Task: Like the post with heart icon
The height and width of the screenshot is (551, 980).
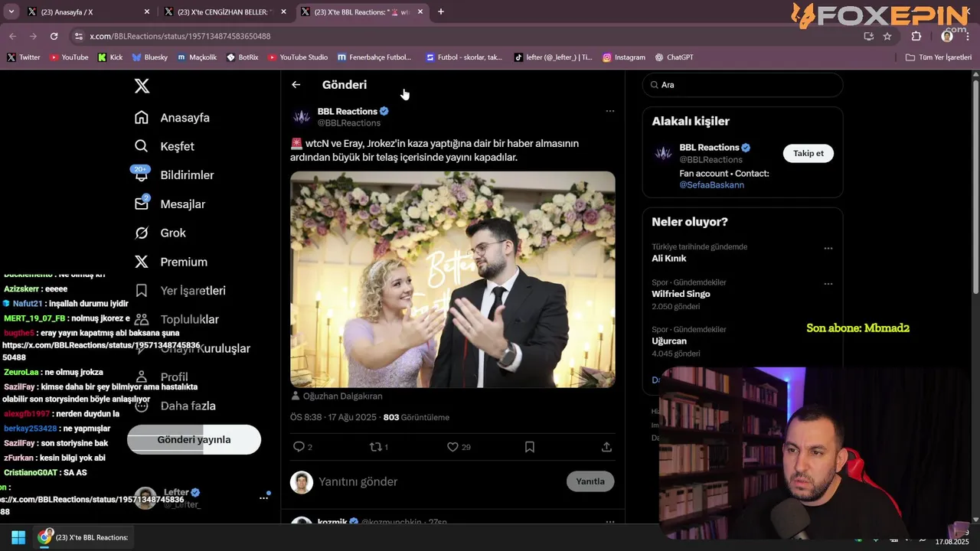Action: (x=452, y=447)
